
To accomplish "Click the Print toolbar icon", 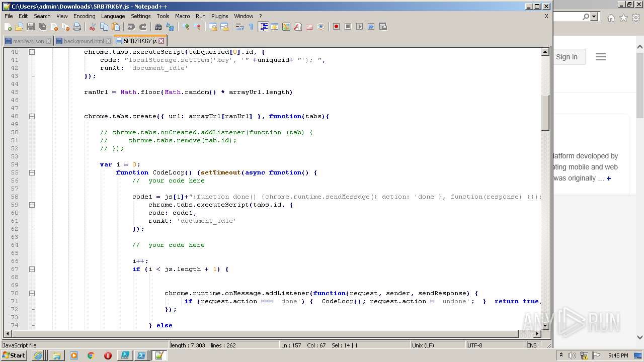I will click(x=77, y=27).
